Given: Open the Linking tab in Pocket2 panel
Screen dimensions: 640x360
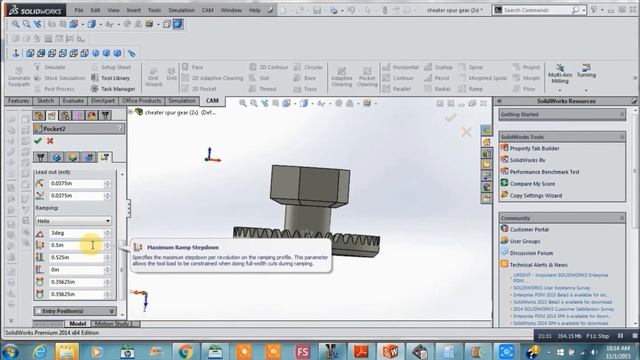Looking at the screenshot, I should (x=105, y=157).
